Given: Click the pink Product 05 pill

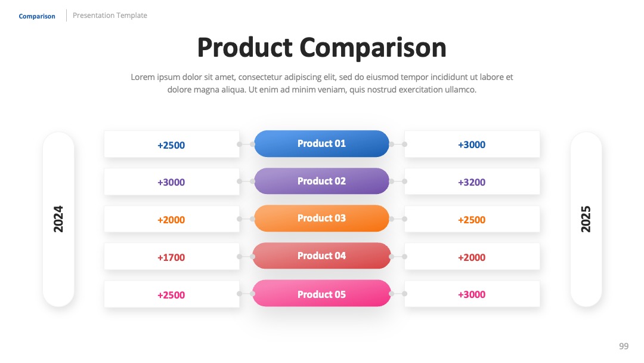Looking at the screenshot, I should pos(321,293).
